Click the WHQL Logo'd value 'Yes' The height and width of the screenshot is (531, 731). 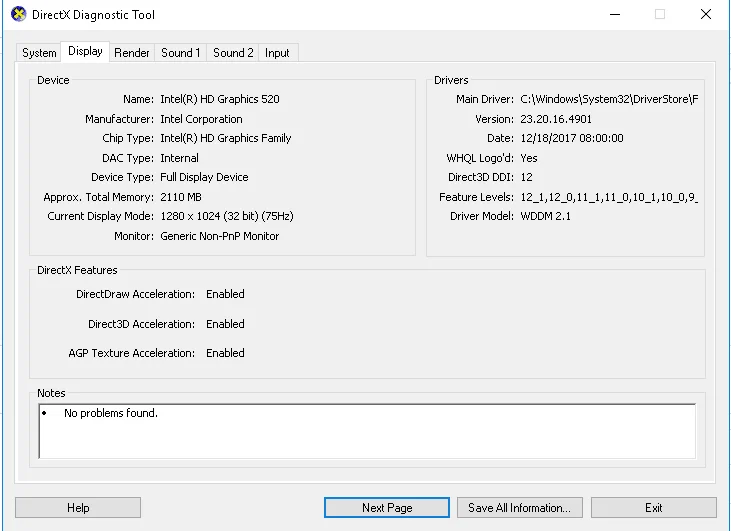(529, 158)
